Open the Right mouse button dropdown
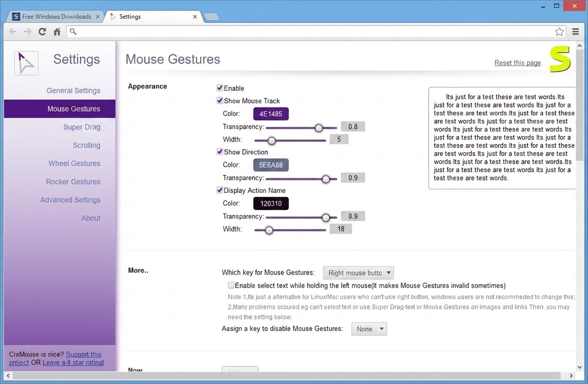Viewport: 588px width, 384px height. pyautogui.click(x=358, y=273)
